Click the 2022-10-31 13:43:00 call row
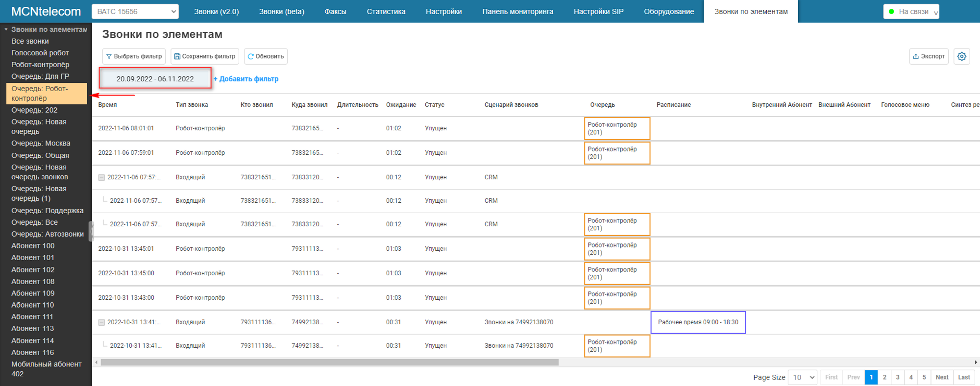Image resolution: width=980 pixels, height=386 pixels. tap(536, 298)
